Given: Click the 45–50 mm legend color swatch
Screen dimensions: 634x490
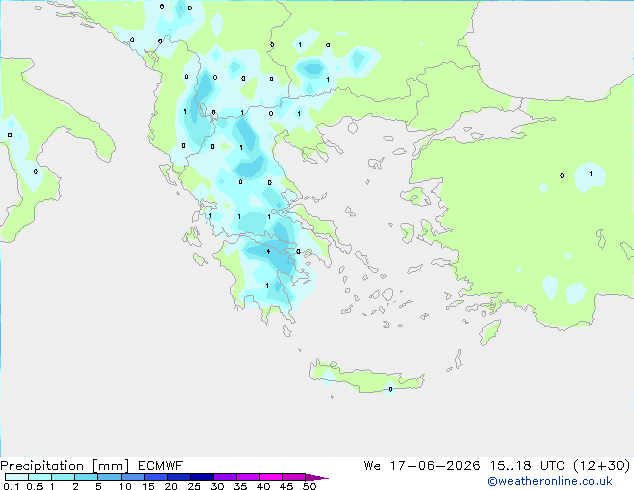Looking at the screenshot, I should (294, 477).
